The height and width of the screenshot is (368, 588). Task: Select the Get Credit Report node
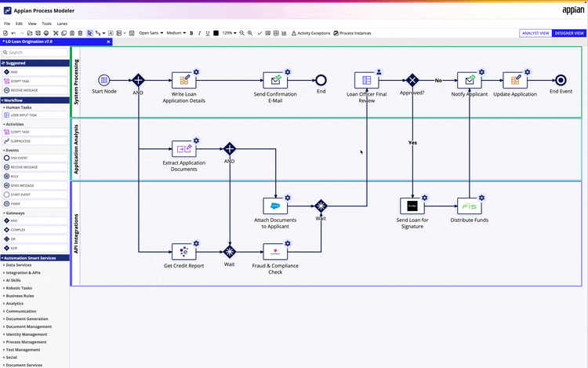click(183, 252)
